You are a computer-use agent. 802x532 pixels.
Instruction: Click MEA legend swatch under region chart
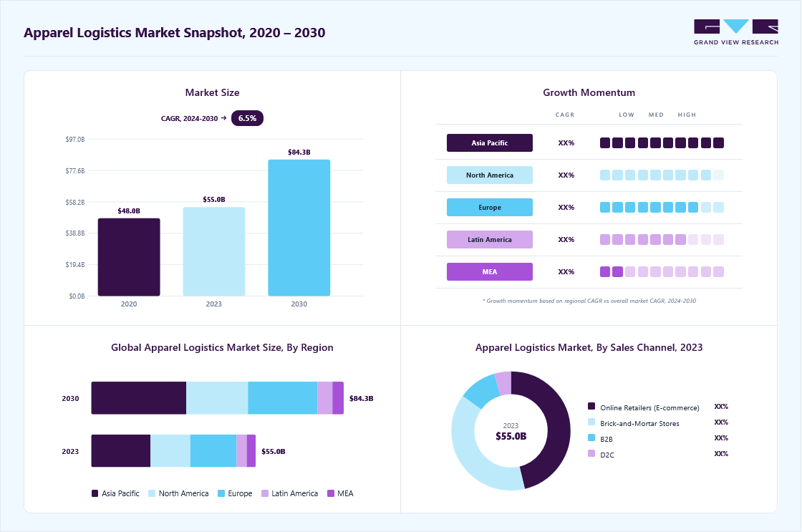click(331, 493)
